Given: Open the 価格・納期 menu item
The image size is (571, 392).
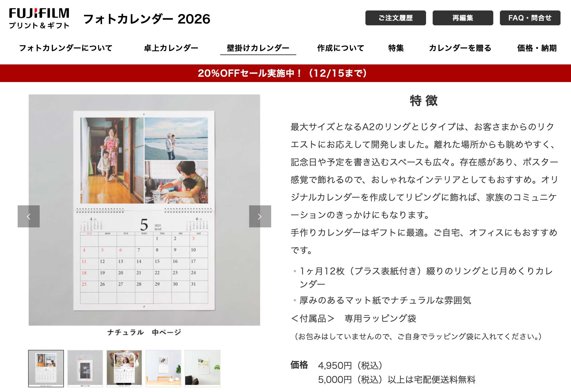Looking at the screenshot, I should [537, 48].
